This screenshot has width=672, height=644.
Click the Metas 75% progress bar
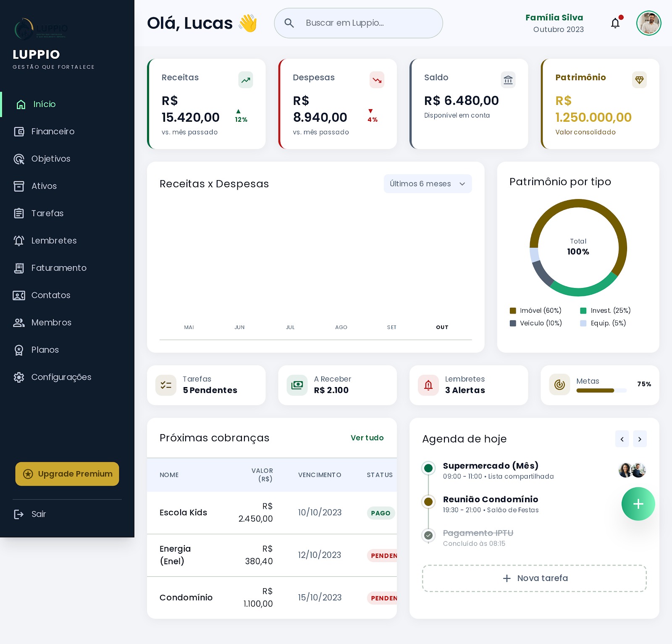tap(601, 390)
